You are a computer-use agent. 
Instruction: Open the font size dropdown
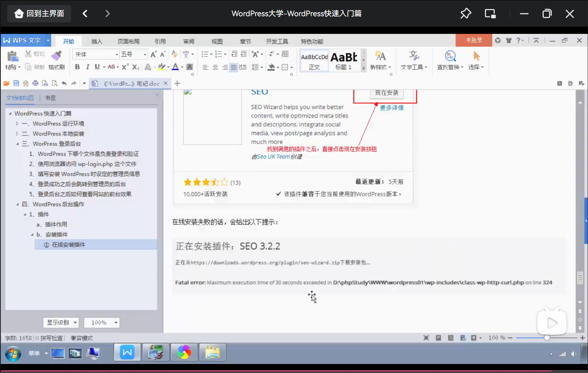click(145, 54)
